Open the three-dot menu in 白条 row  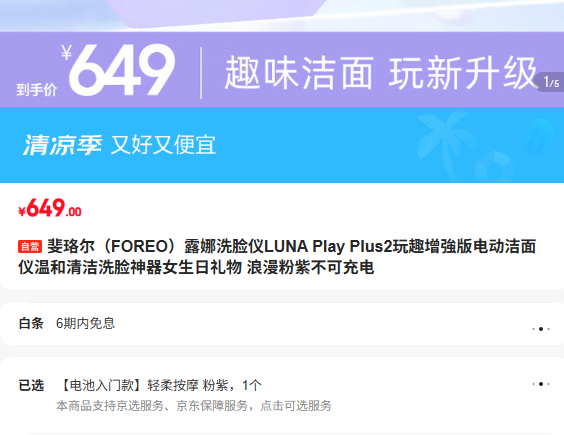[541, 329]
